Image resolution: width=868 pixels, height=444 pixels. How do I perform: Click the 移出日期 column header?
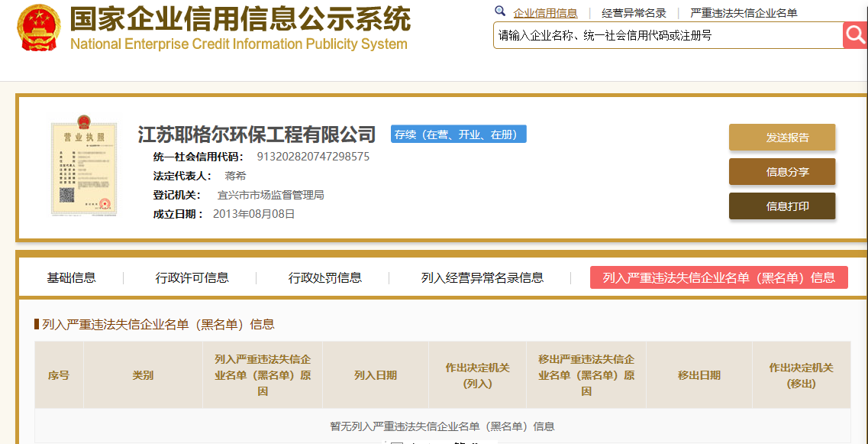pyautogui.click(x=699, y=375)
